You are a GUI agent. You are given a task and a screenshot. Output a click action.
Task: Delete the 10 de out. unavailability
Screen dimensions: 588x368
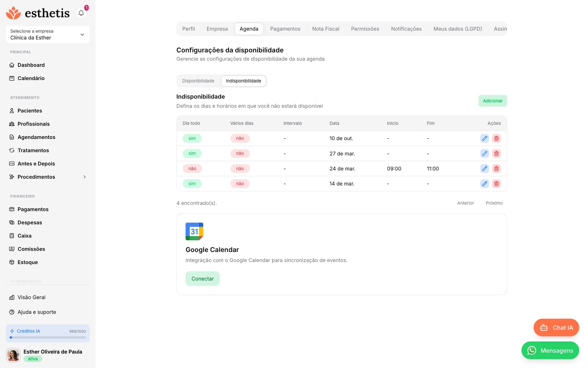496,138
